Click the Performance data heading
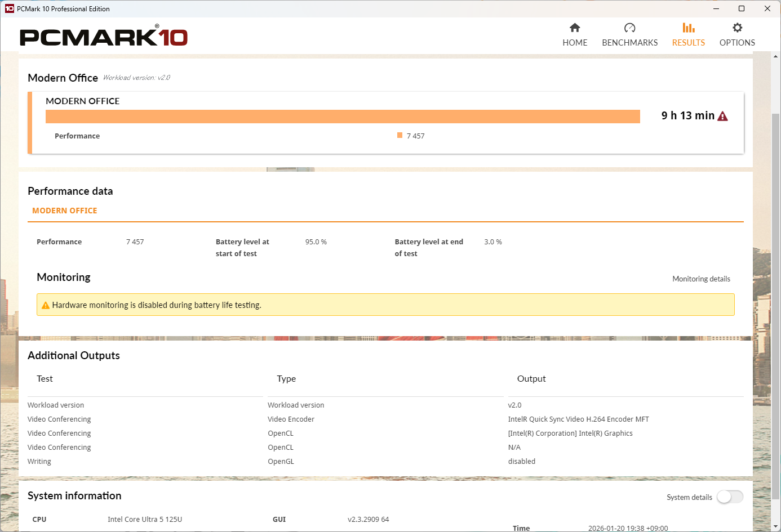 tap(70, 191)
